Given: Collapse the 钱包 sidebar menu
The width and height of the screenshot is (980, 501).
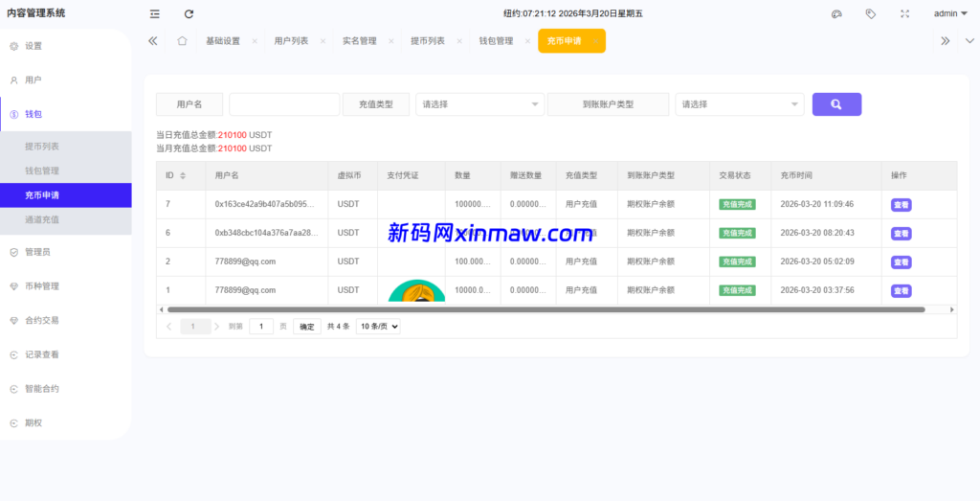Looking at the screenshot, I should coord(66,114).
